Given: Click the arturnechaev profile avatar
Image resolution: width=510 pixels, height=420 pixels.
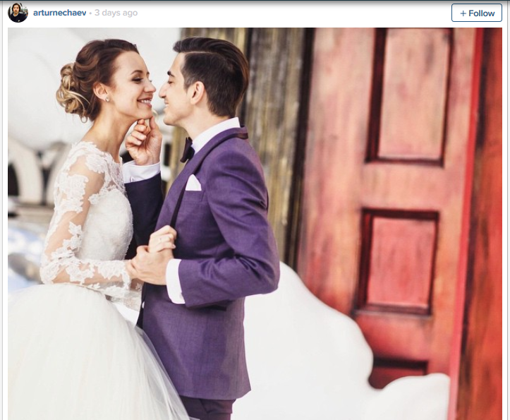Looking at the screenshot, I should (18, 13).
